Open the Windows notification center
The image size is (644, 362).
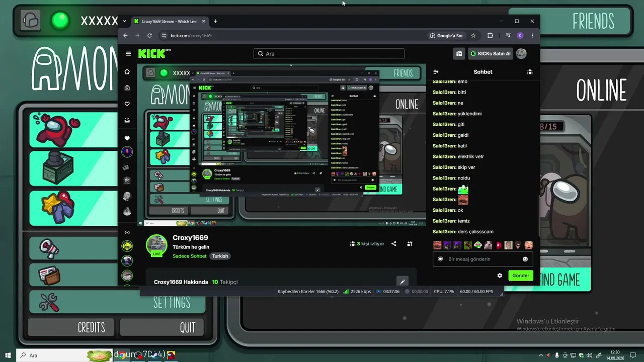pos(633,355)
